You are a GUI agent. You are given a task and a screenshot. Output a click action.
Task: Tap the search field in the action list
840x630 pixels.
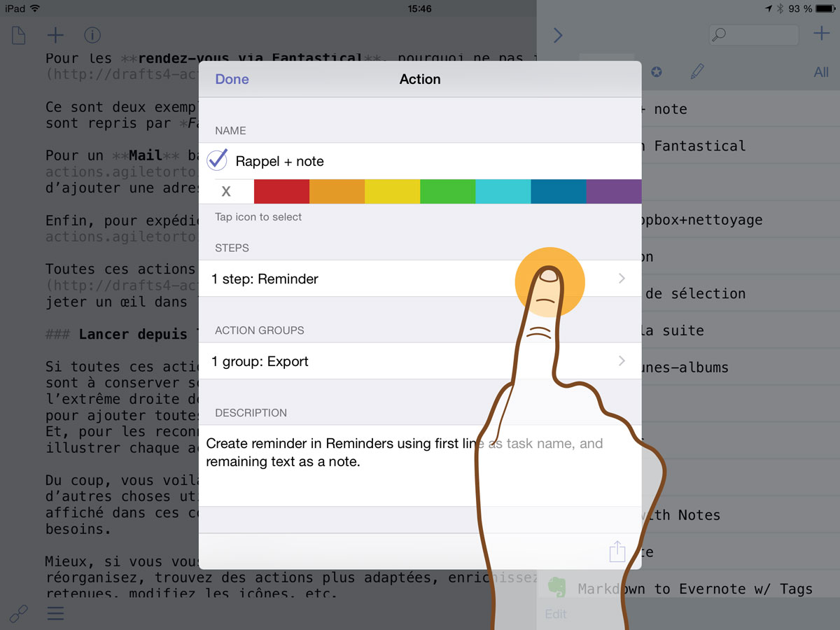tap(754, 34)
